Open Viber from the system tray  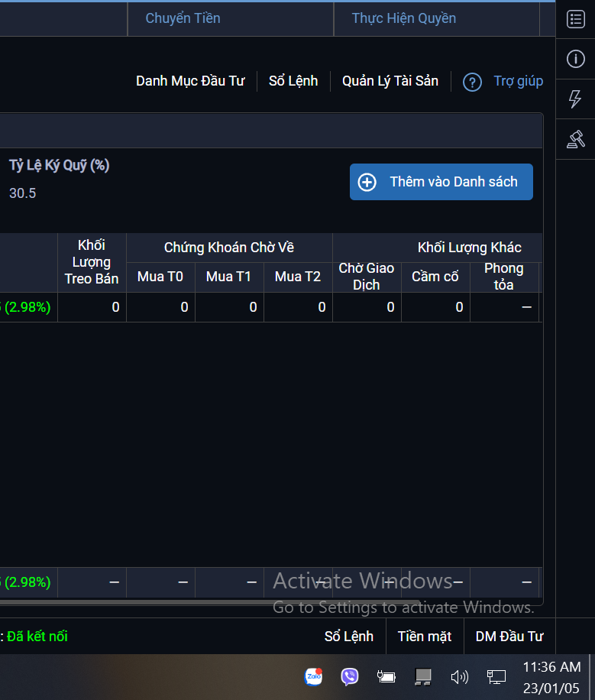pyautogui.click(x=350, y=676)
